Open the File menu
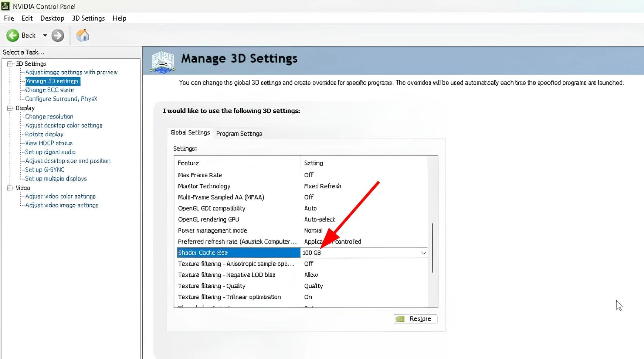This screenshot has height=359, width=644. tap(9, 18)
